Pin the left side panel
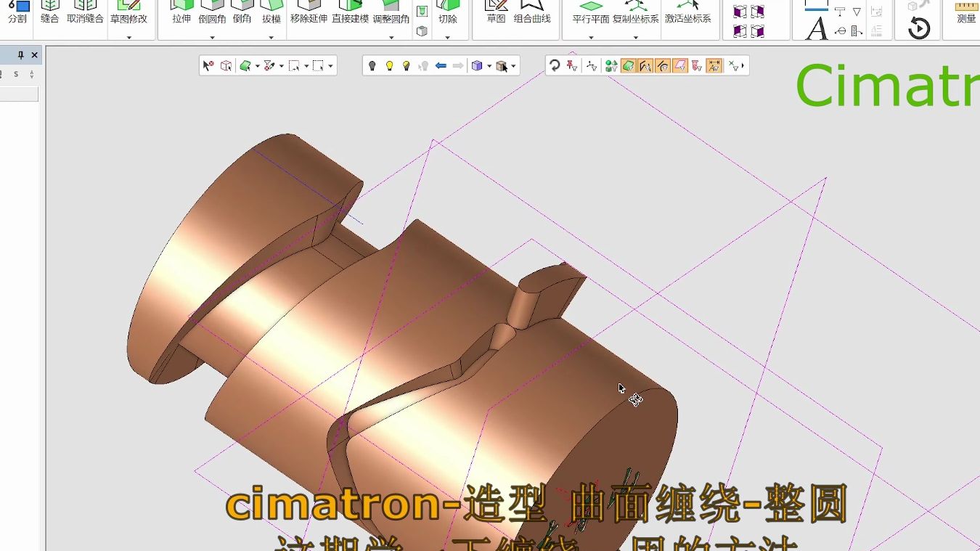The image size is (980, 551). point(21,55)
